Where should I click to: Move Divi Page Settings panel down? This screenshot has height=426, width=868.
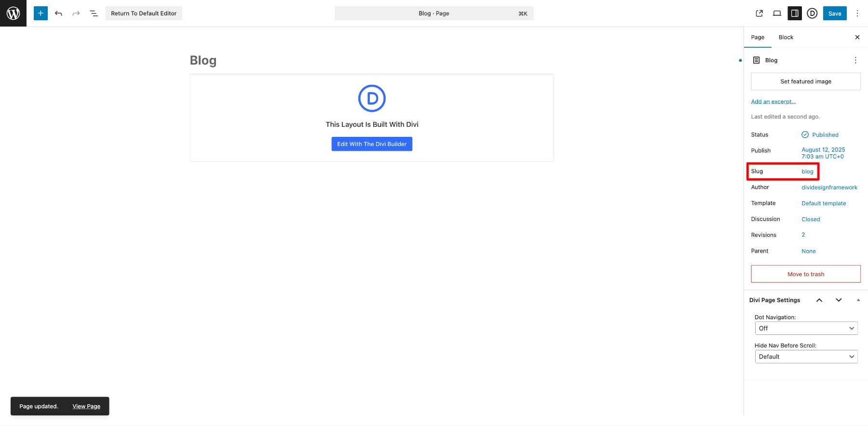[x=839, y=300]
